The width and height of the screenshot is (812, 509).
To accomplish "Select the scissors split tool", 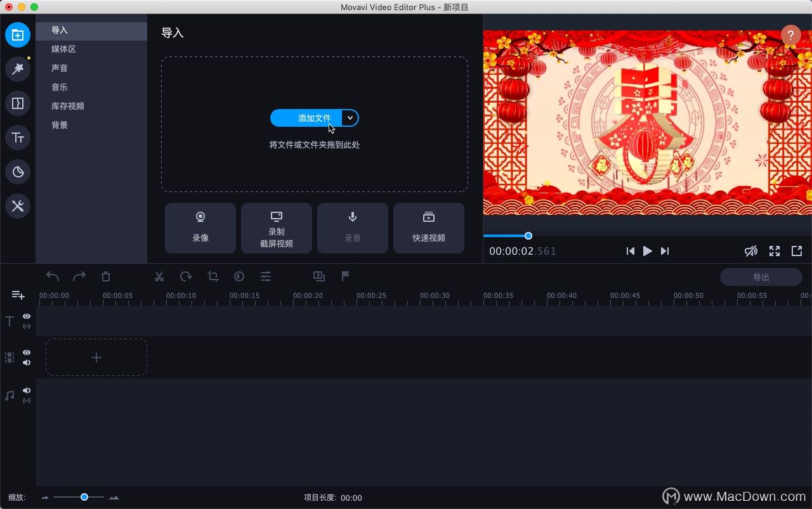I will coord(159,276).
